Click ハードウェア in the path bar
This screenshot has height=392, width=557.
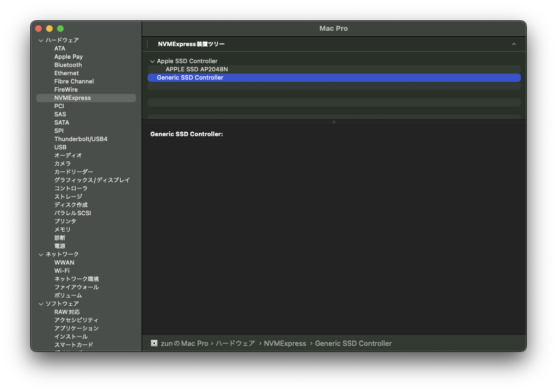click(x=235, y=343)
